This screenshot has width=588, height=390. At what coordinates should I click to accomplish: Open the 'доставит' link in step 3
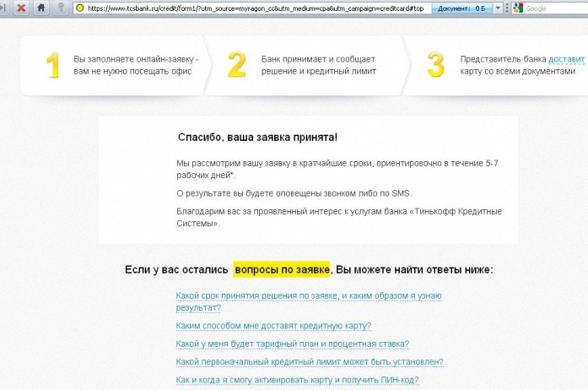(x=566, y=59)
